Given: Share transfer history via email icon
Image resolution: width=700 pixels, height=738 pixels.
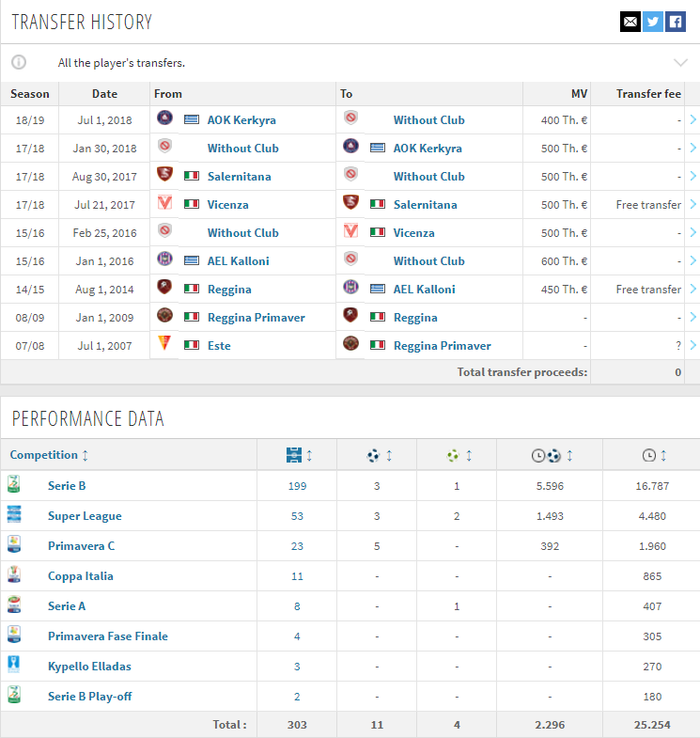Looking at the screenshot, I should point(630,22).
